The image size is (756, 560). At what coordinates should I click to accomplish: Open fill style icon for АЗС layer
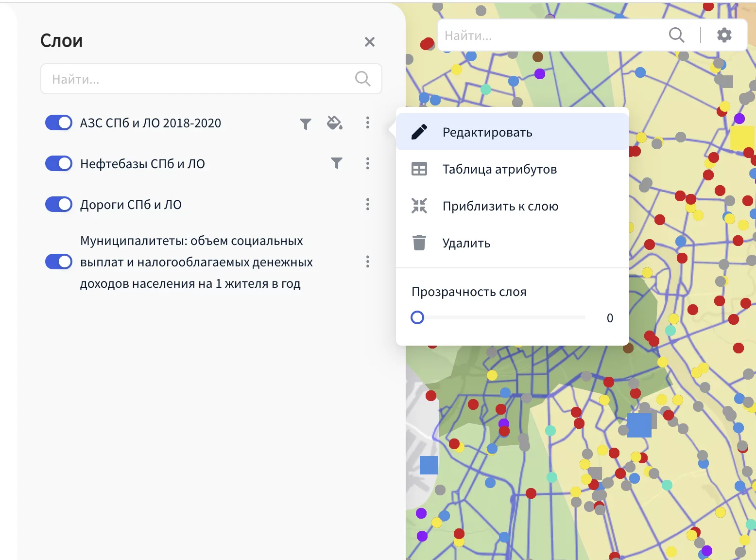[x=334, y=123]
